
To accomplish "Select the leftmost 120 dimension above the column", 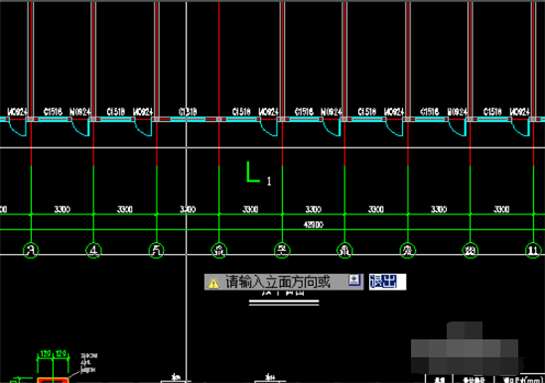I will (46, 354).
